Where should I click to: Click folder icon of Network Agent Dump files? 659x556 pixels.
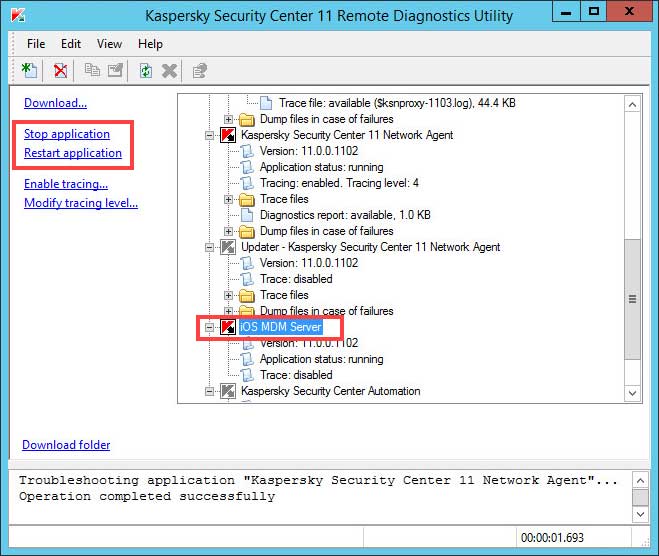pos(247,232)
